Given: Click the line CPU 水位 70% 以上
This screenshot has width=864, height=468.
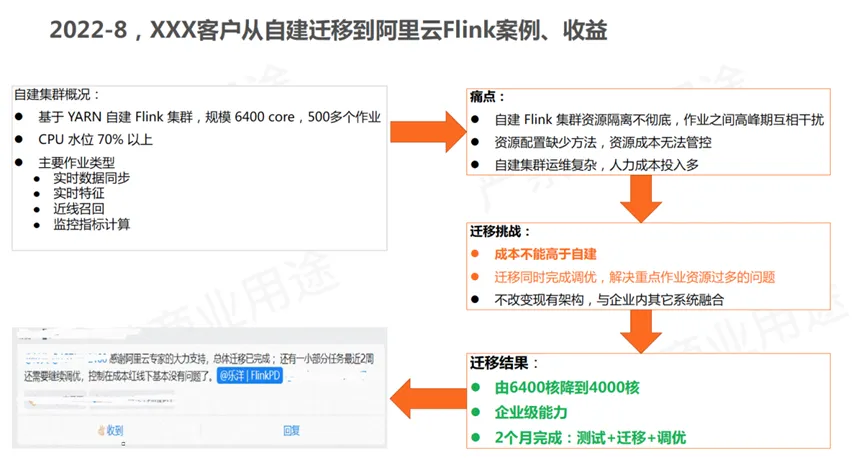Looking at the screenshot, I should (95, 139).
